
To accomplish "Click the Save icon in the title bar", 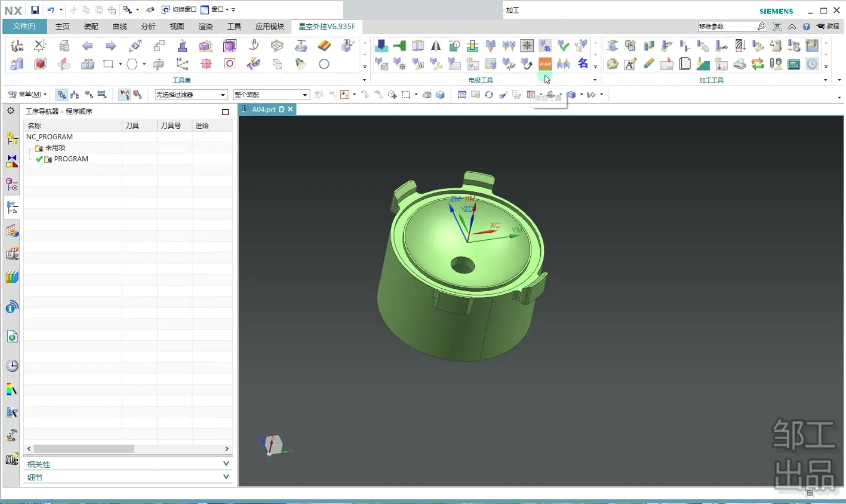I will pos(35,10).
